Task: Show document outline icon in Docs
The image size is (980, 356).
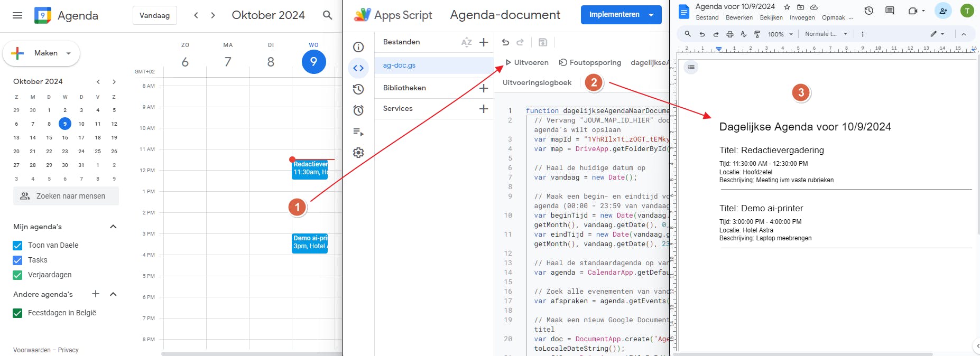Action: tap(691, 67)
